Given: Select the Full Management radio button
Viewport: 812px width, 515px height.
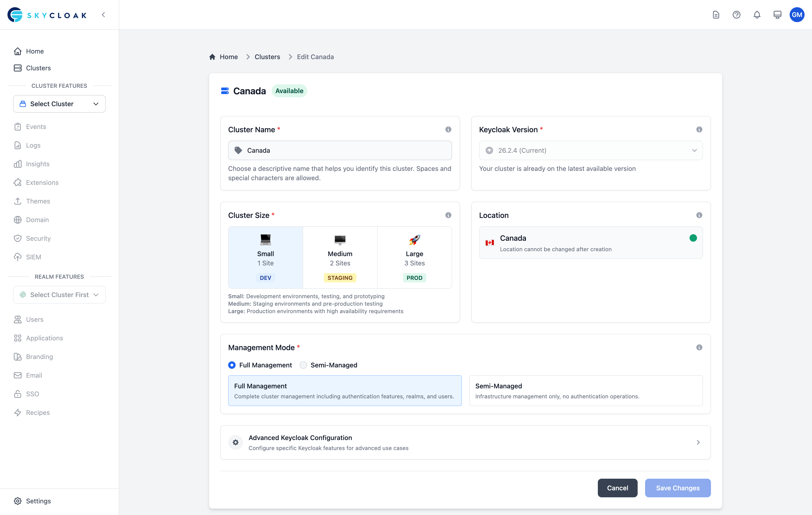Looking at the screenshot, I should (x=232, y=365).
